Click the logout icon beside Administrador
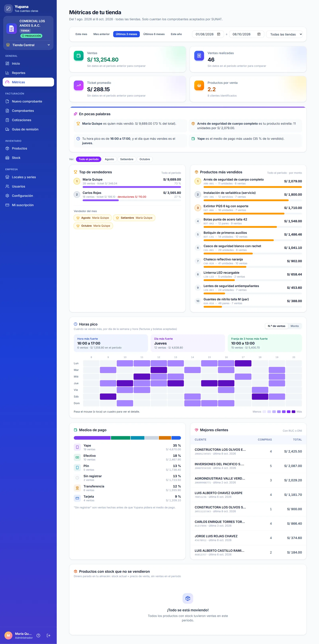Viewport: 319px width, 644px height. point(48,635)
